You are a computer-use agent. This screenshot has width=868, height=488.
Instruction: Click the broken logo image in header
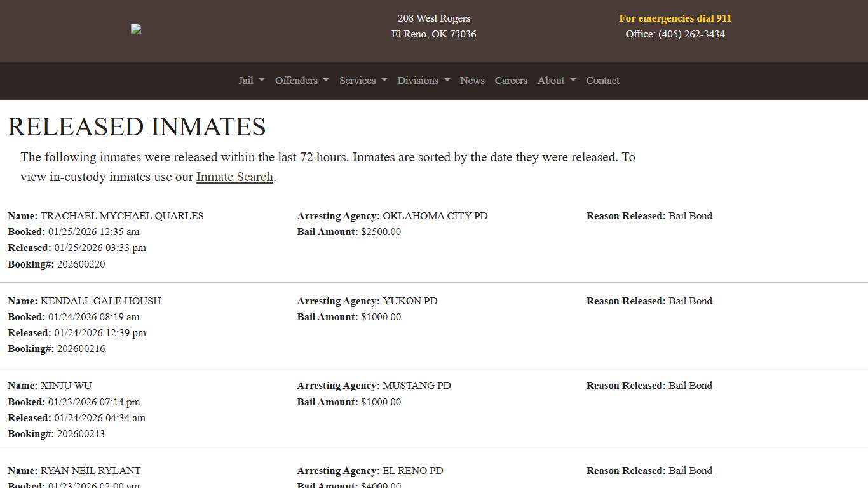pyautogui.click(x=136, y=29)
